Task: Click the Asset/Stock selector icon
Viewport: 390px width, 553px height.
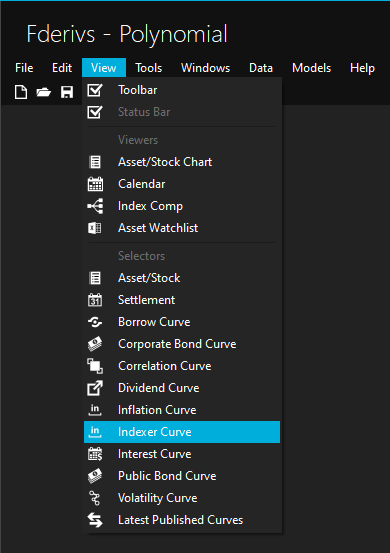Action: coord(95,278)
